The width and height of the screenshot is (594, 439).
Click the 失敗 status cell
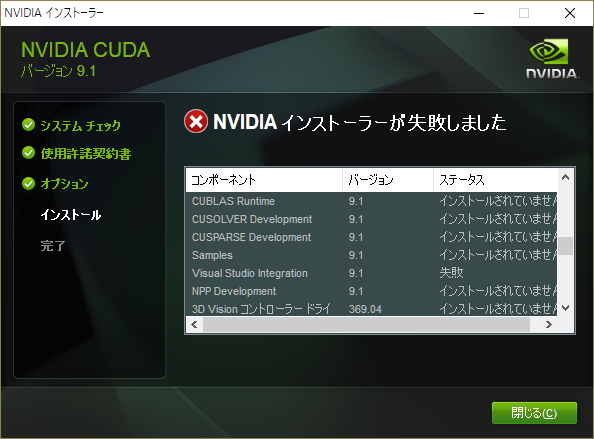click(452, 273)
